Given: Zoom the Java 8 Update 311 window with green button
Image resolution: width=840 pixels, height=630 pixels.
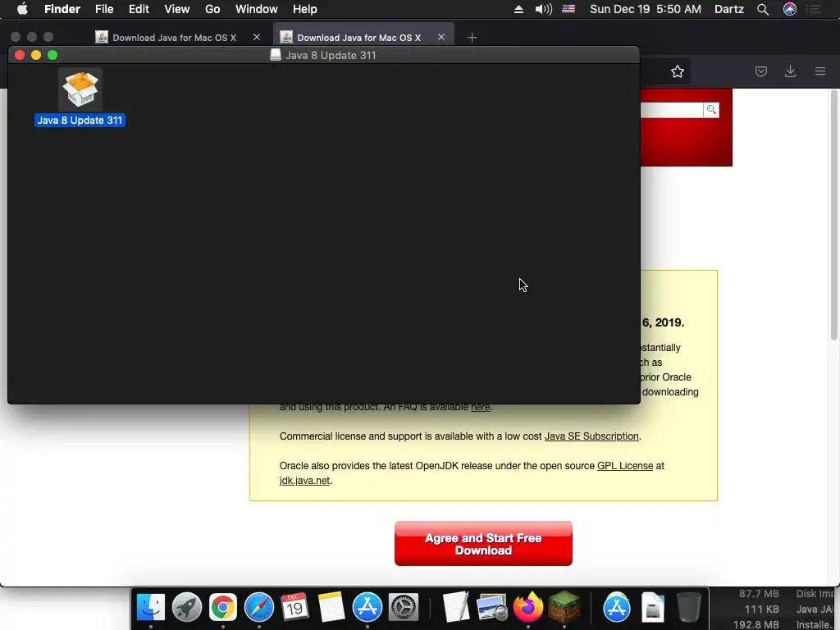Looking at the screenshot, I should coord(52,55).
